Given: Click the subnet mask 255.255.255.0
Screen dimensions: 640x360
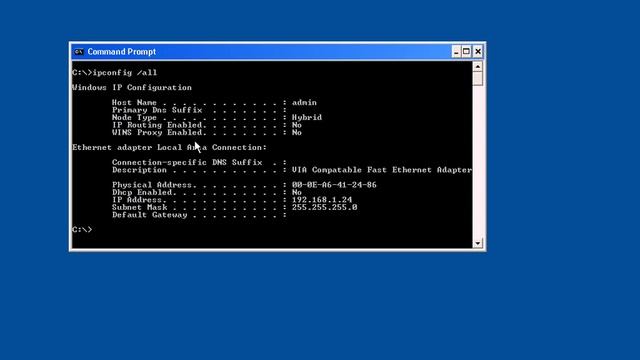Looking at the screenshot, I should [x=324, y=207].
